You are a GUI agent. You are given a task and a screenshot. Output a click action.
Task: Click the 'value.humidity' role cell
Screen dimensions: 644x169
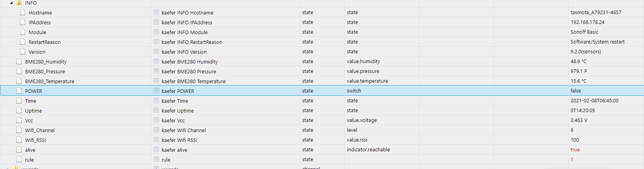pos(363,62)
